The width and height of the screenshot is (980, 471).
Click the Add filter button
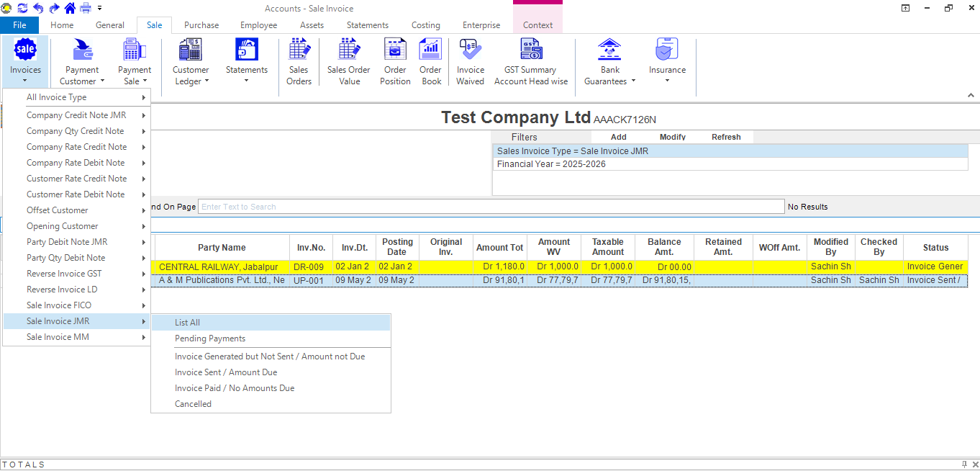[618, 137]
